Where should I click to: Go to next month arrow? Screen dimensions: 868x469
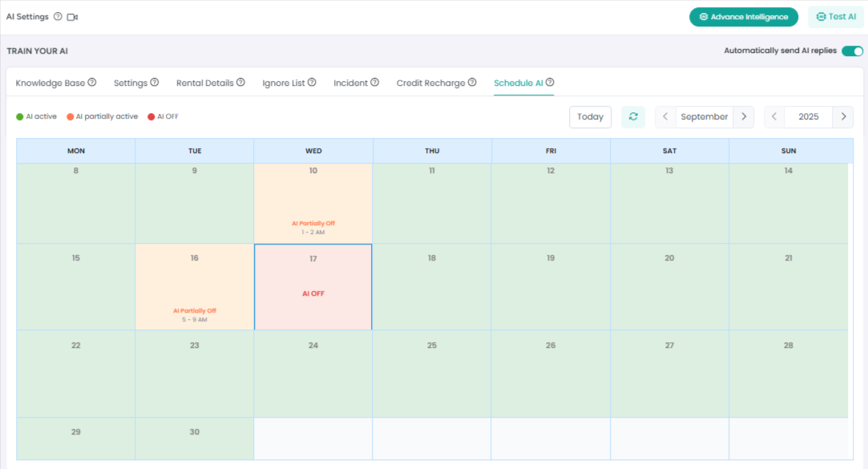pyautogui.click(x=744, y=117)
